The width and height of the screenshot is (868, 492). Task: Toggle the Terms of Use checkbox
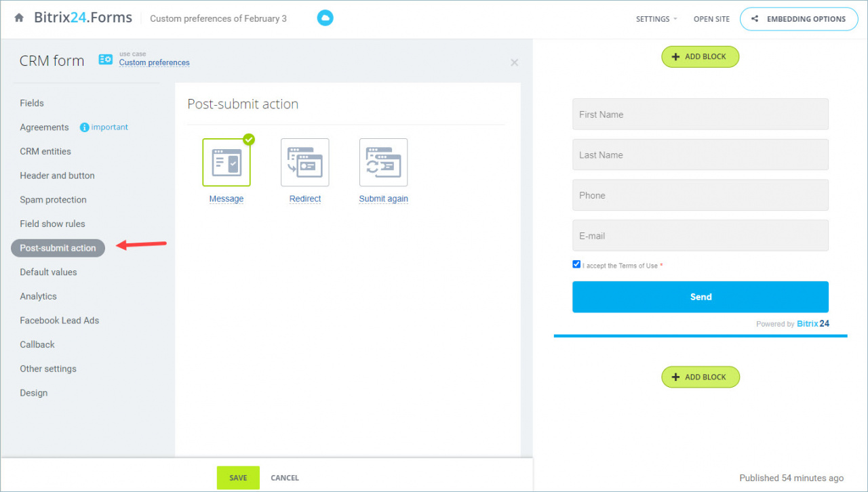click(576, 264)
